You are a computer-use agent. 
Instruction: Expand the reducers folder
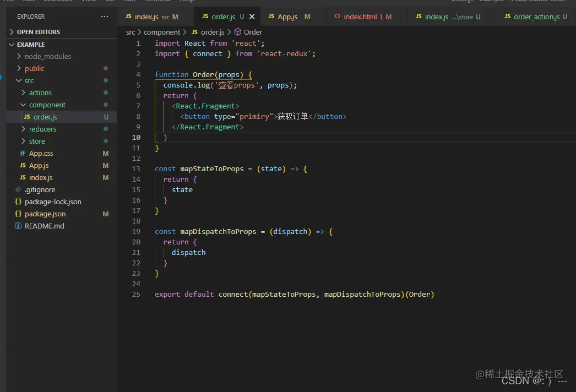[x=62, y=129]
